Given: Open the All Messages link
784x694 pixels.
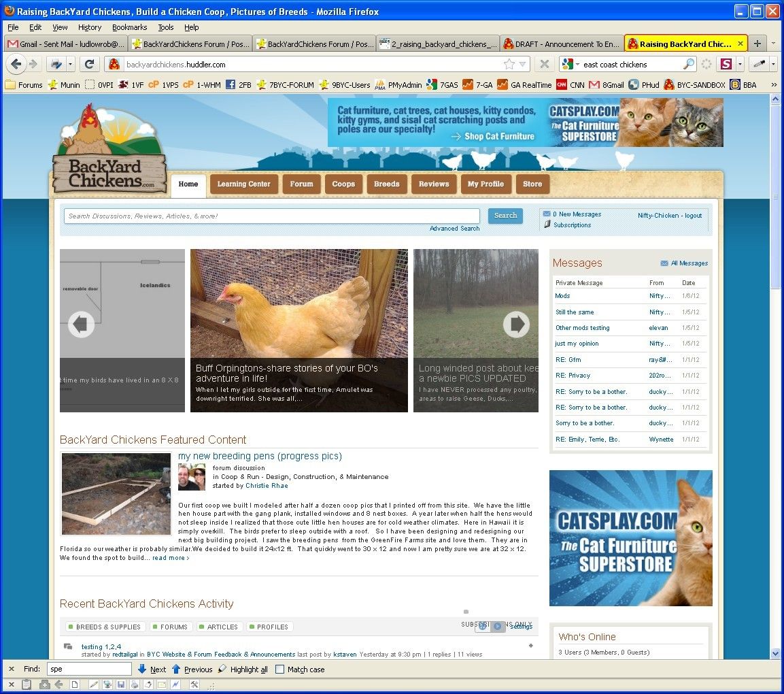Looking at the screenshot, I should (689, 263).
